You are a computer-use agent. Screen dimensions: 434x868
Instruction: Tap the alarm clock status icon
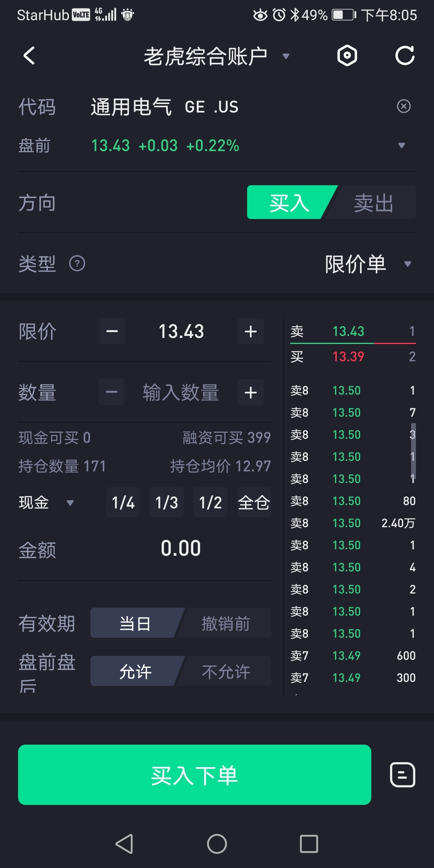pos(279,15)
